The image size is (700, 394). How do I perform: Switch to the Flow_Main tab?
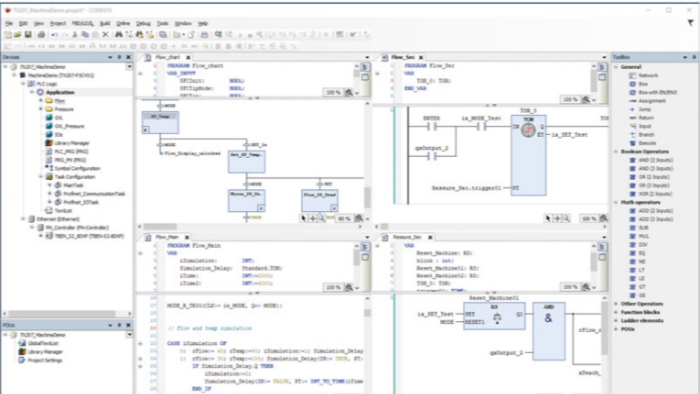167,237
